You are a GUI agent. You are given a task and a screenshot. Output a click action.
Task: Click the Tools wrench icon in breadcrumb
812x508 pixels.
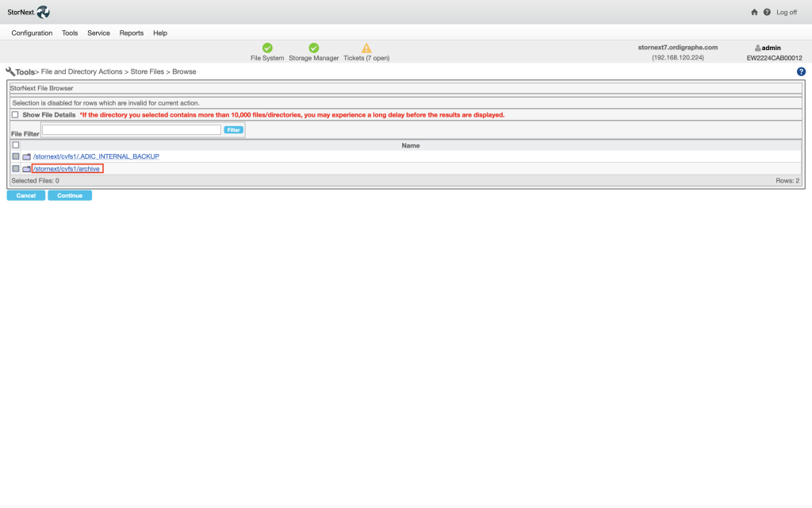point(10,71)
